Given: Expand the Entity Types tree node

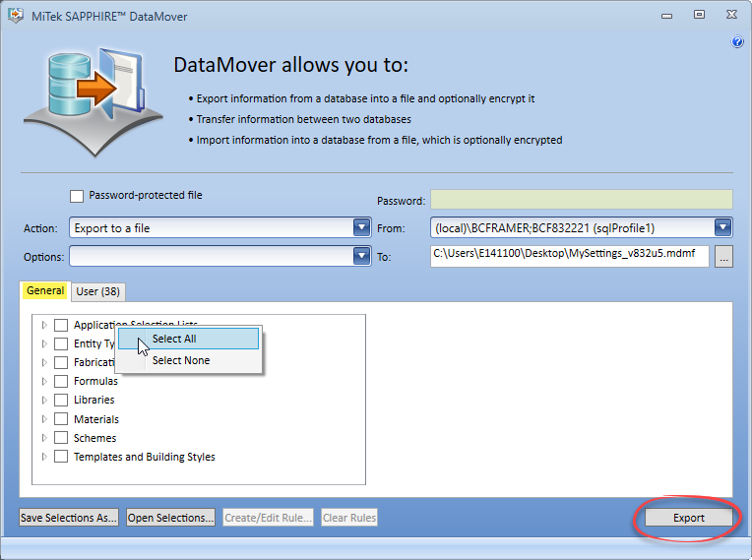Looking at the screenshot, I should tap(44, 343).
